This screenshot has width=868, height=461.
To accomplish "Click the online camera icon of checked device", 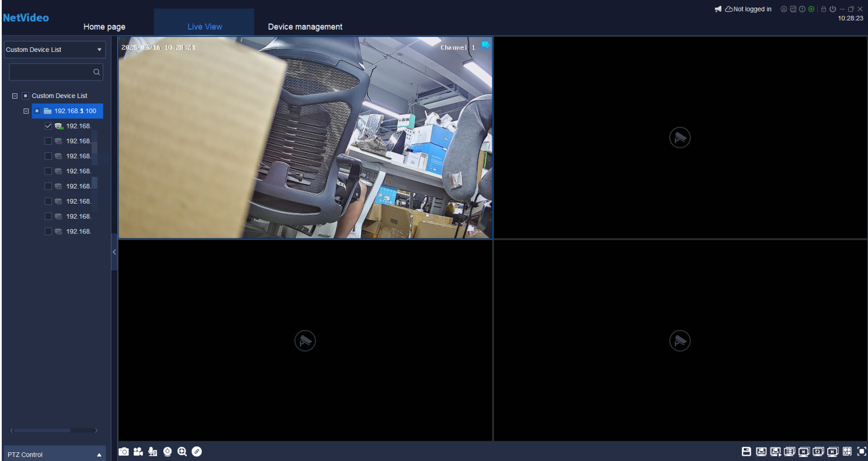I will pyautogui.click(x=59, y=126).
